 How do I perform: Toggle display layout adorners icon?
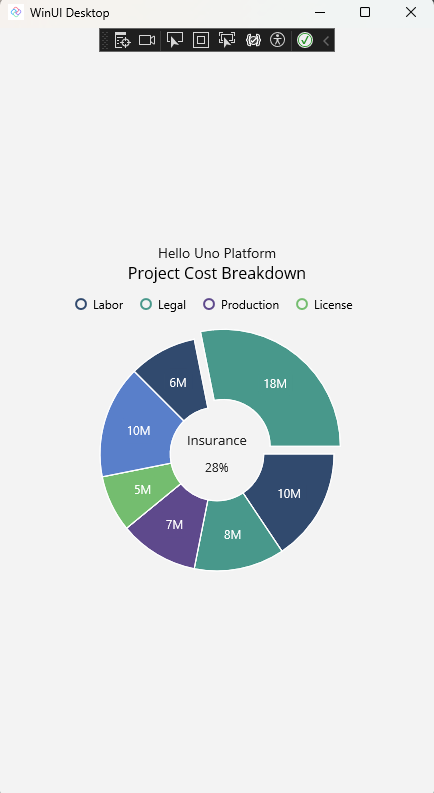click(201, 40)
